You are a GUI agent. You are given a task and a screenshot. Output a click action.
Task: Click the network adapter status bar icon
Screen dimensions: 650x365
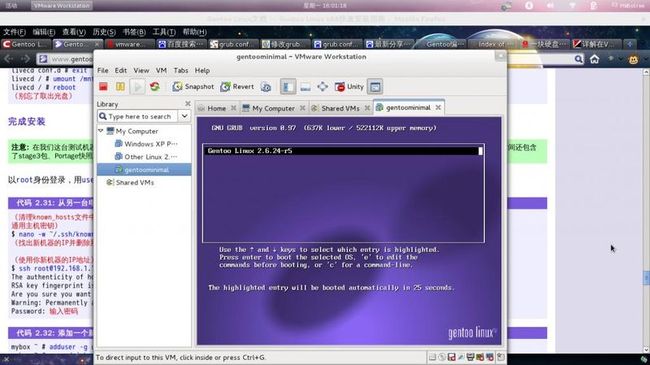[461, 357]
